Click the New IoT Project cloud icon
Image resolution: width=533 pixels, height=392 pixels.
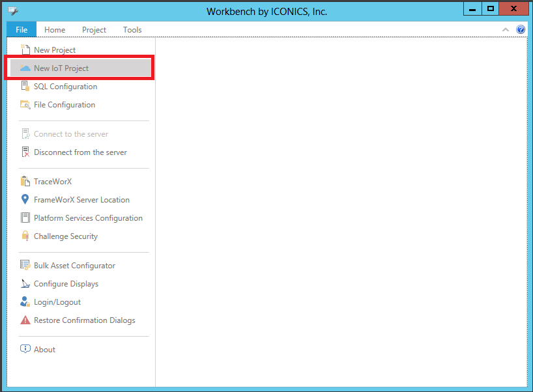[25, 68]
